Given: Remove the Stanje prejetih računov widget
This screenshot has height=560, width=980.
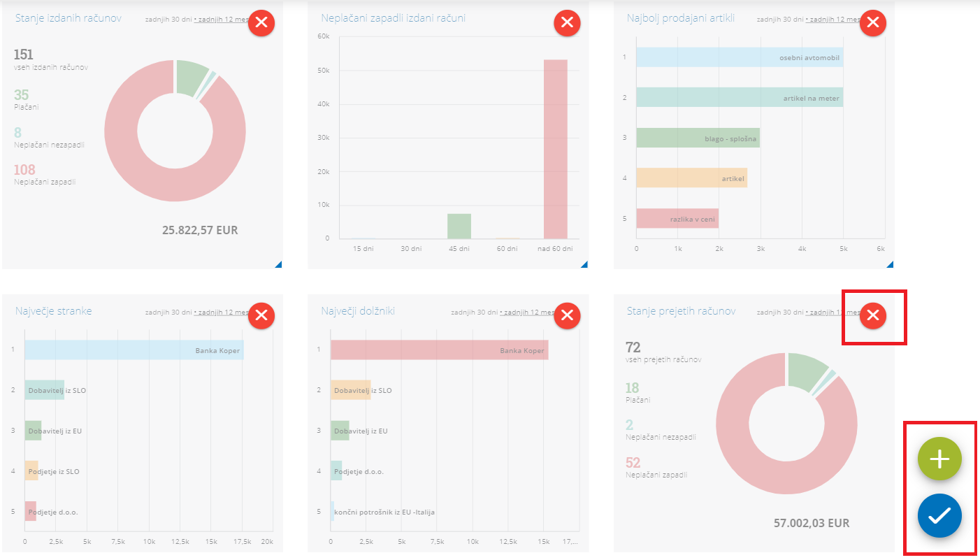Looking at the screenshot, I should point(872,316).
